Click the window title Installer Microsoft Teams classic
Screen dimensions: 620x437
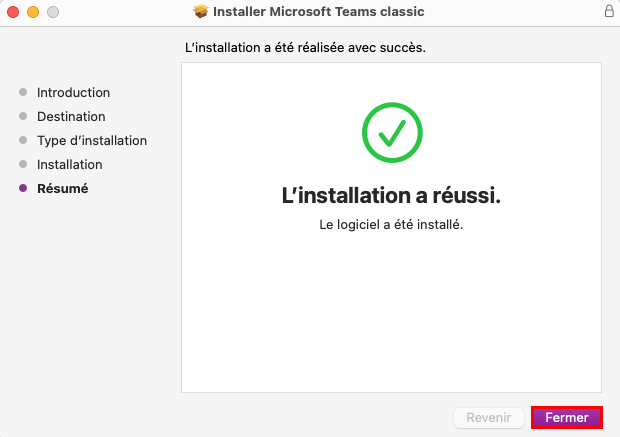318,11
